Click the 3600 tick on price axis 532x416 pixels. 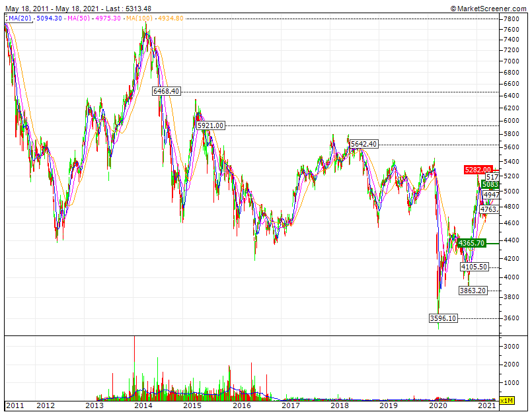tap(512, 318)
